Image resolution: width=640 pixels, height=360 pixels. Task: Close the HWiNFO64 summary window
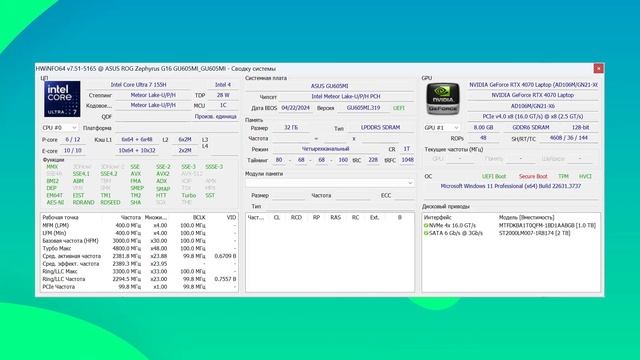point(598,69)
